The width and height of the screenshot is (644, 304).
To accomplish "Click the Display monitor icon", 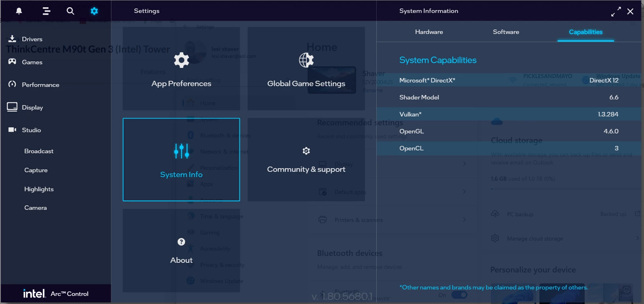I will tap(12, 107).
